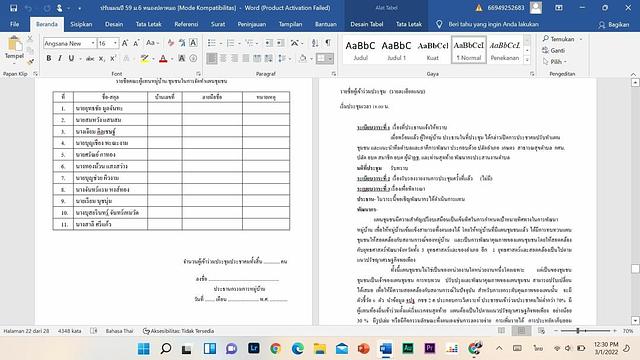This screenshot has height=360, width=640.
Task: Click the bullet list icon
Action: [x=211, y=43]
